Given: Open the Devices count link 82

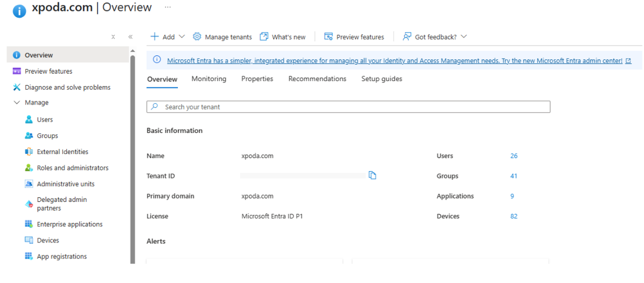Looking at the screenshot, I should pos(514,216).
